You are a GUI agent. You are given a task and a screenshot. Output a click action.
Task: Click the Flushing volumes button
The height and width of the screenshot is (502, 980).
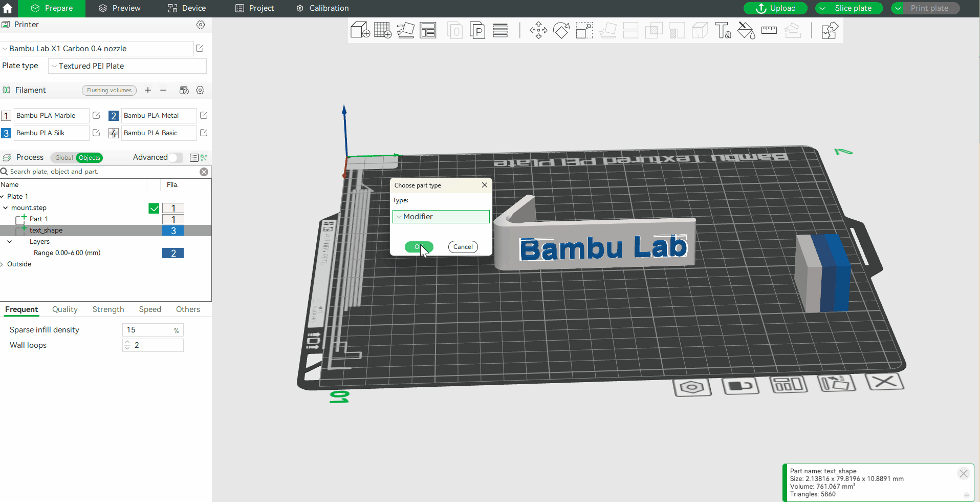[109, 90]
